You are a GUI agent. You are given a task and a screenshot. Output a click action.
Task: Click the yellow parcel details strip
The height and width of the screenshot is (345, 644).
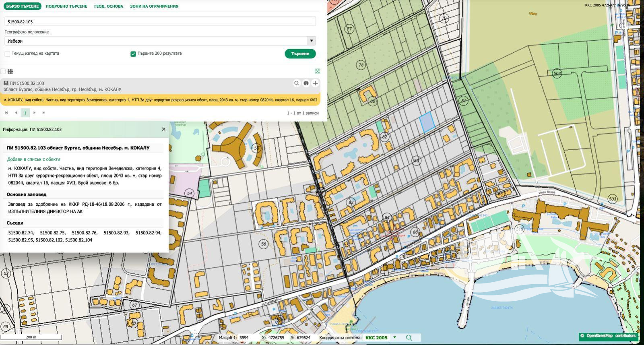click(x=160, y=100)
